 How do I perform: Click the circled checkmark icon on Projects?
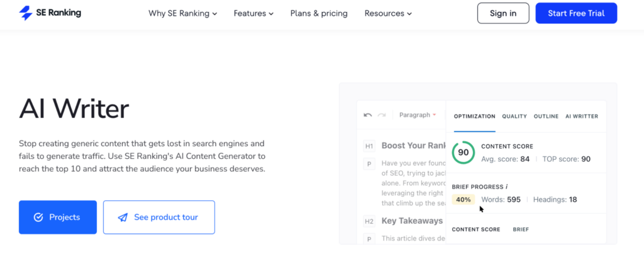38,217
